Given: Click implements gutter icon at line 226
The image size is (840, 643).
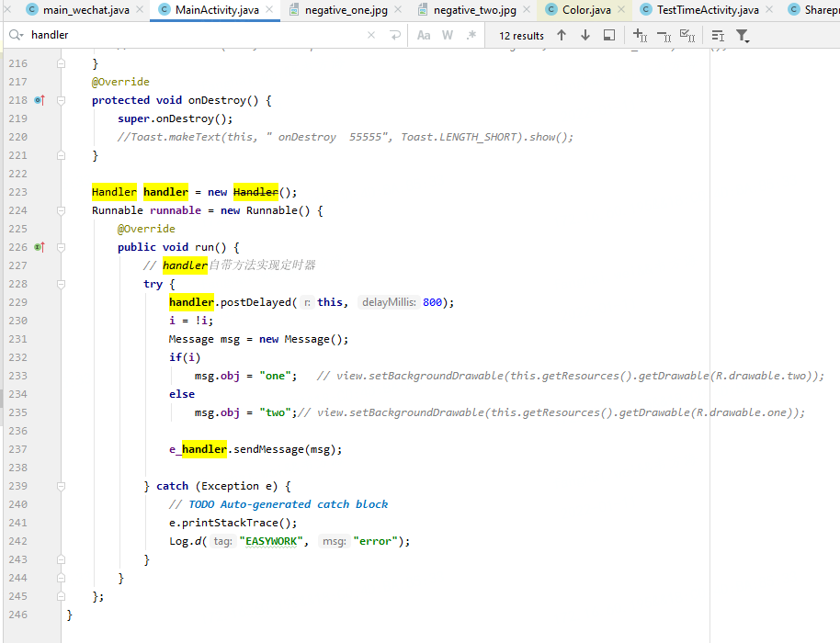Looking at the screenshot, I should tap(40, 247).
